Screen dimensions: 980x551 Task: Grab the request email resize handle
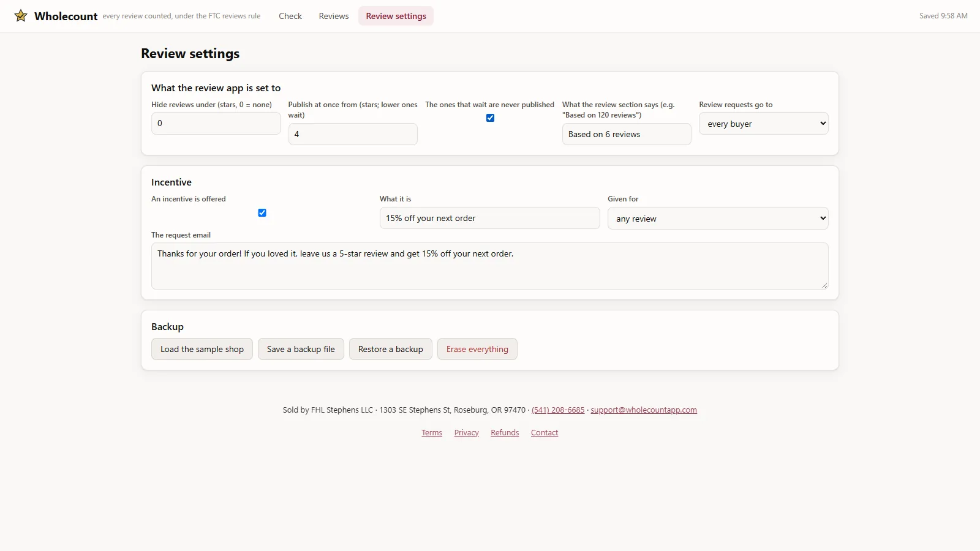point(824,285)
